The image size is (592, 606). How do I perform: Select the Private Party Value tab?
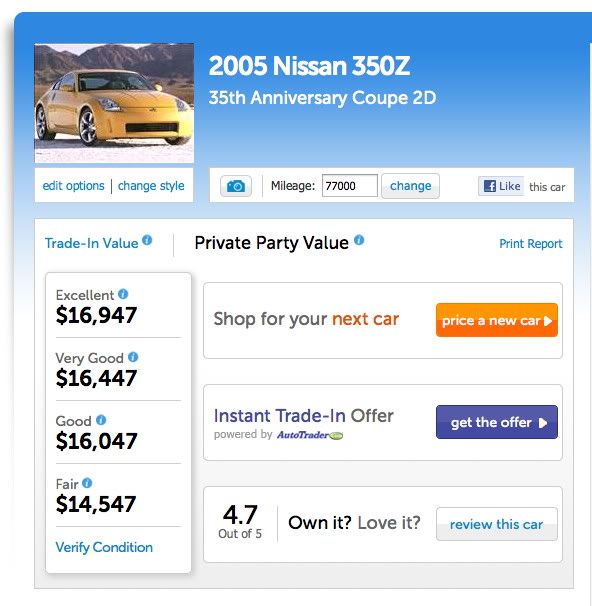coord(271,243)
